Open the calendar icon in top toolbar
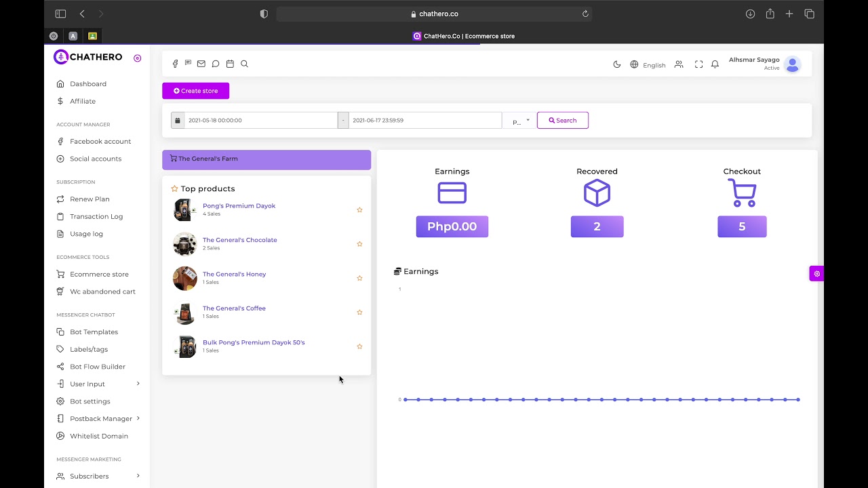The width and height of the screenshot is (868, 488). (230, 64)
